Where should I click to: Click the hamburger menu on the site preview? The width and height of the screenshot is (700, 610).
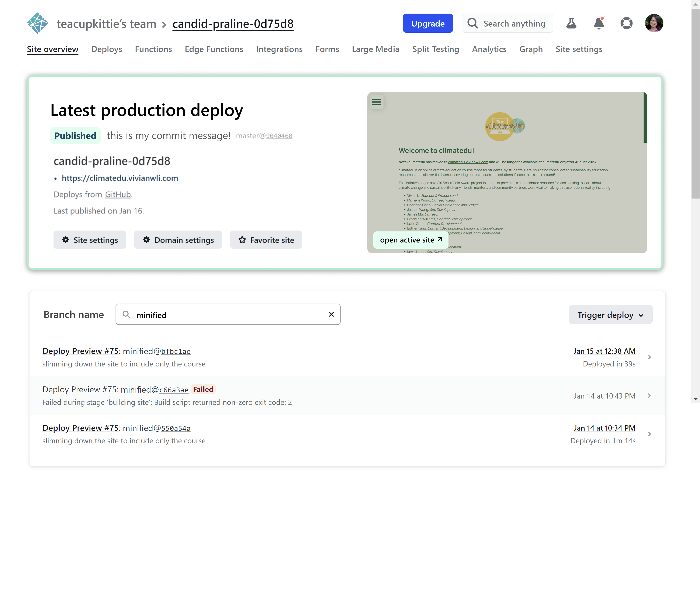click(376, 102)
